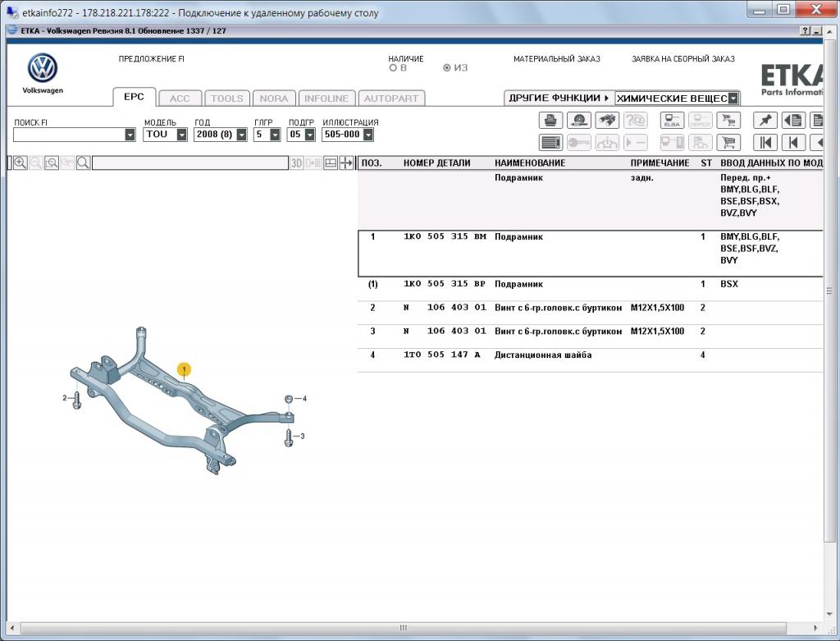Click 'Дистанционная шайба' part name
This screenshot has width=840, height=641.
[543, 355]
